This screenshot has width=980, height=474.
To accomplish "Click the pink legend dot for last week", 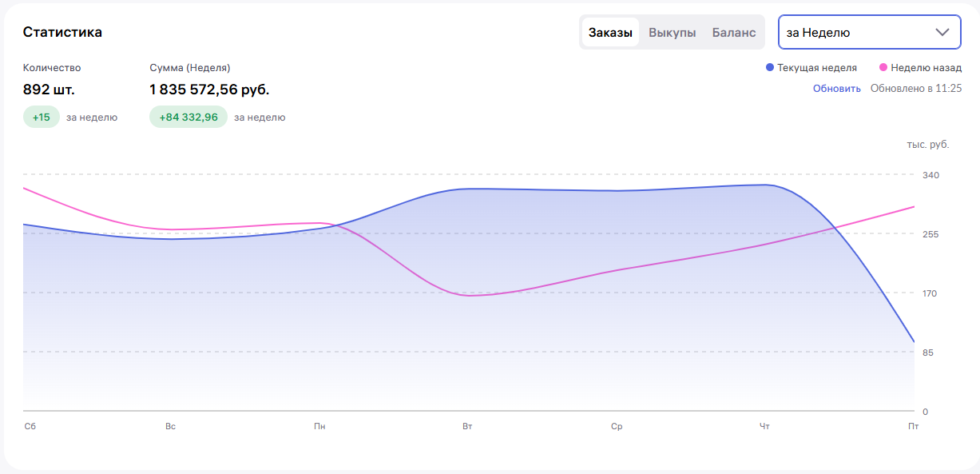I will click(883, 68).
